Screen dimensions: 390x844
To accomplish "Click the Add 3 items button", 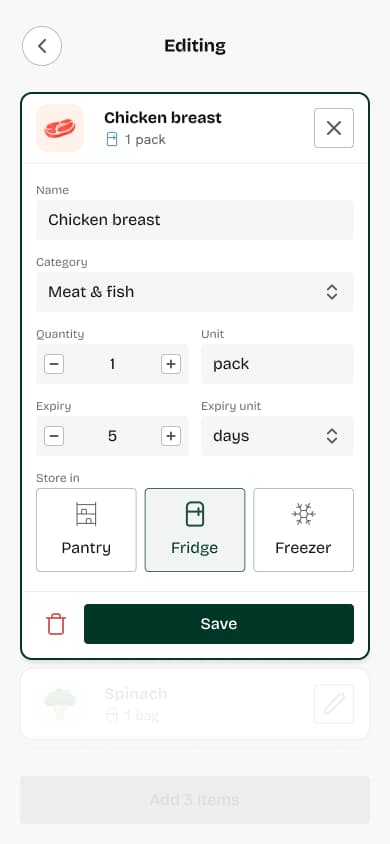I will [x=195, y=800].
